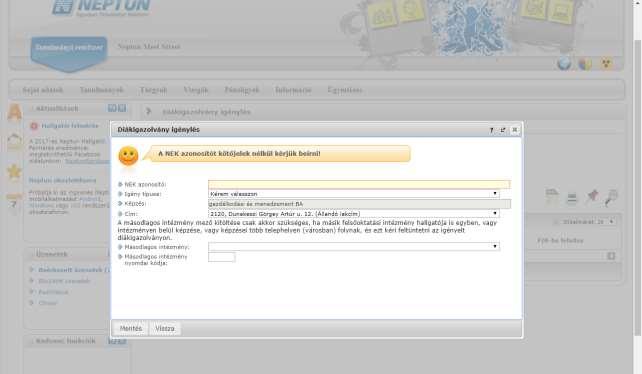Click the yellow radiation-style icon in header

click(x=606, y=63)
